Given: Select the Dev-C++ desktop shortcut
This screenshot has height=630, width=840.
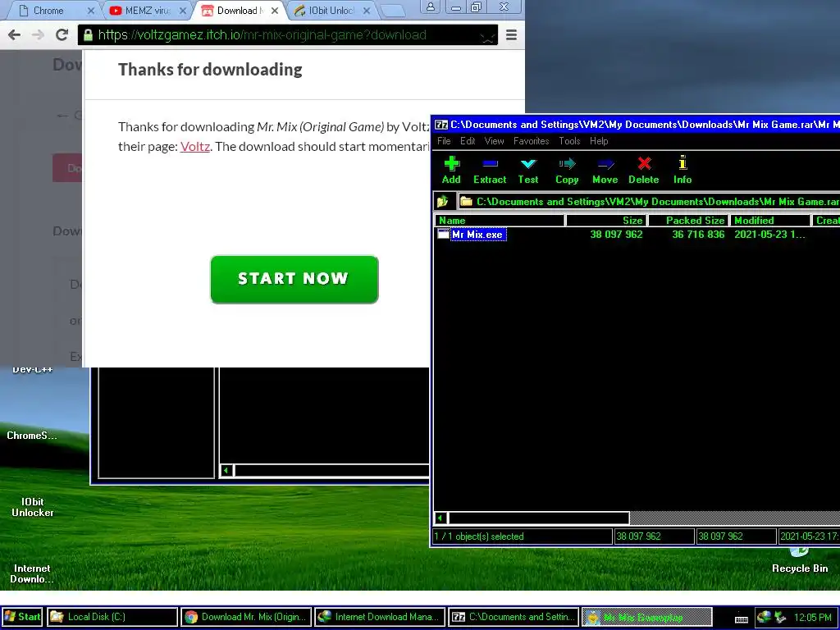Looking at the screenshot, I should point(32,369).
